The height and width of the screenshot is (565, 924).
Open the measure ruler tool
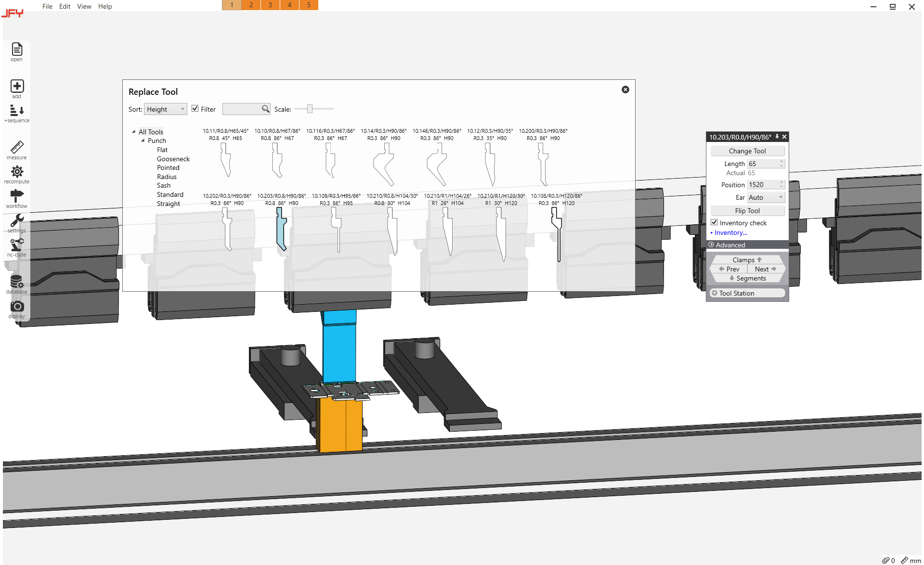pos(17,147)
